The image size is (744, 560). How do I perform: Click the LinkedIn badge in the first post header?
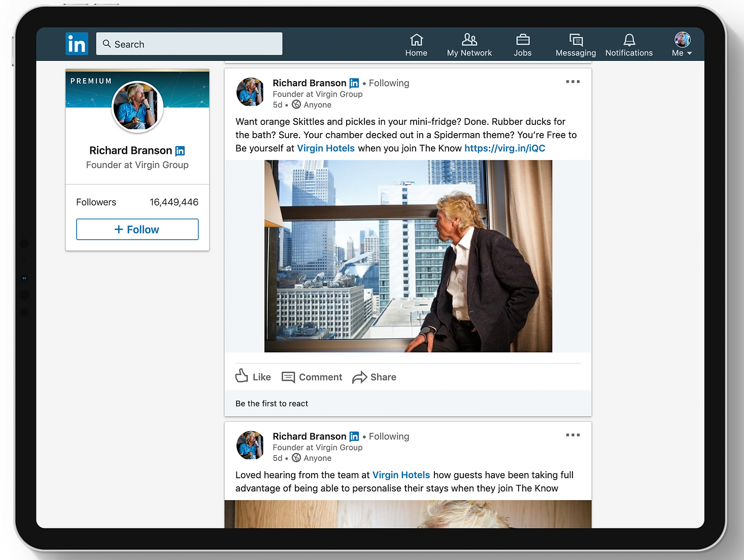(354, 83)
